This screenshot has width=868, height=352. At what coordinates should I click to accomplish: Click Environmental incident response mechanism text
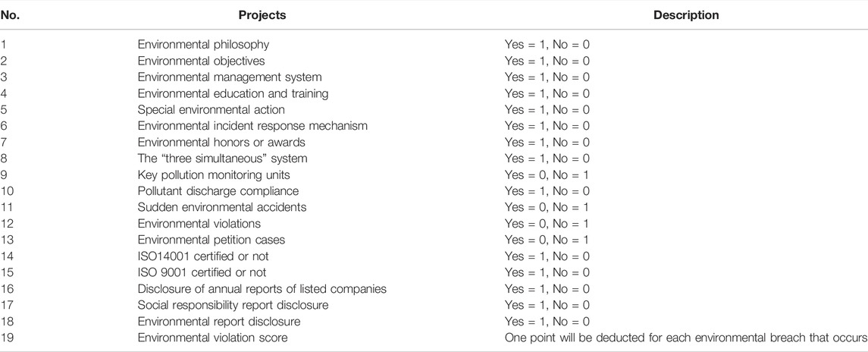[252, 126]
